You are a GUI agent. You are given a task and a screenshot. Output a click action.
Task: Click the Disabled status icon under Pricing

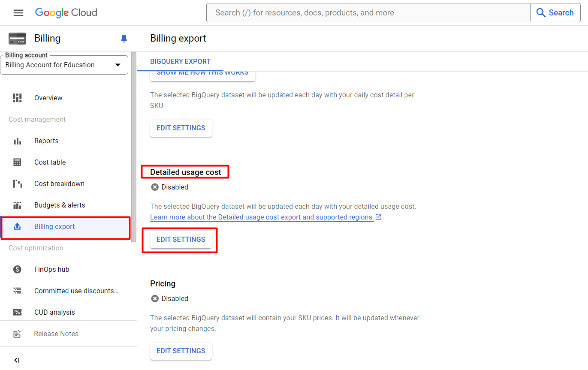tap(155, 298)
